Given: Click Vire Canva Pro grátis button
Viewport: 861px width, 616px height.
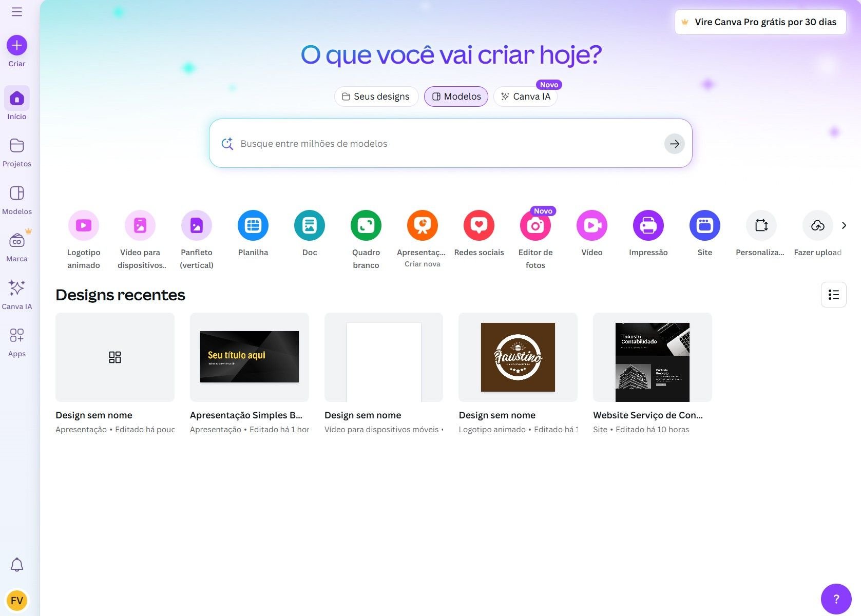Looking at the screenshot, I should click(x=760, y=22).
